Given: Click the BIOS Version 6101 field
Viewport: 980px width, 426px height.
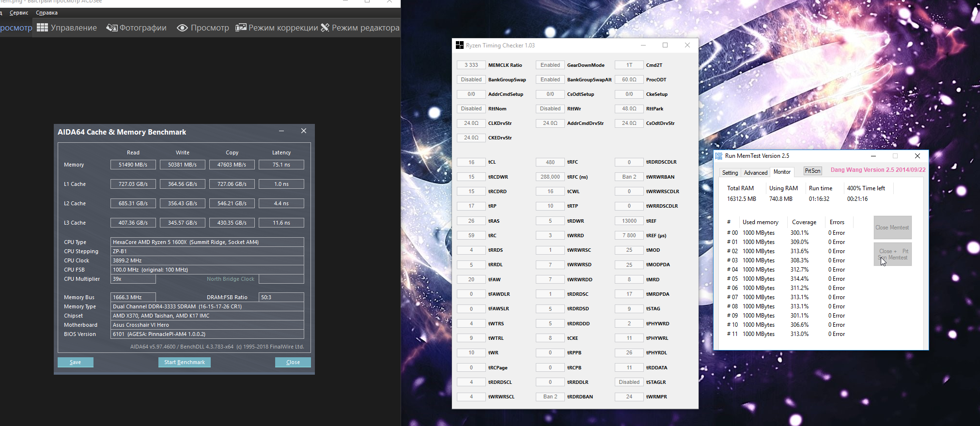Looking at the screenshot, I should click(x=207, y=334).
